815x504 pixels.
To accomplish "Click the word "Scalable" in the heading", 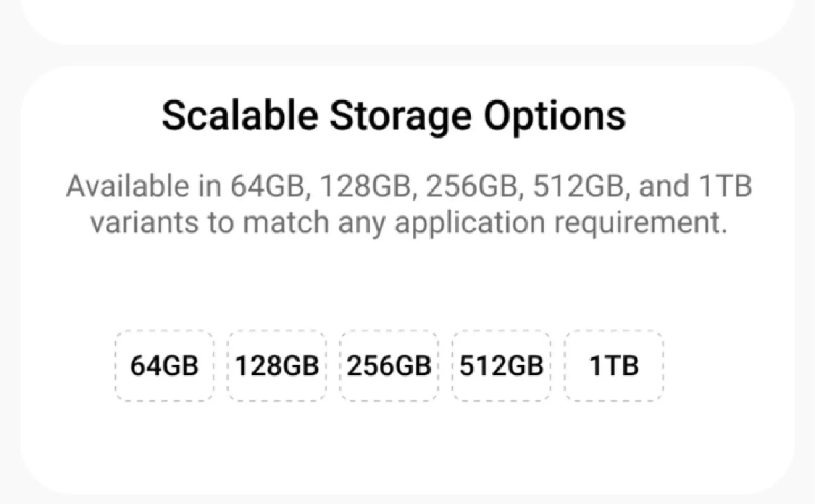I will [x=240, y=116].
